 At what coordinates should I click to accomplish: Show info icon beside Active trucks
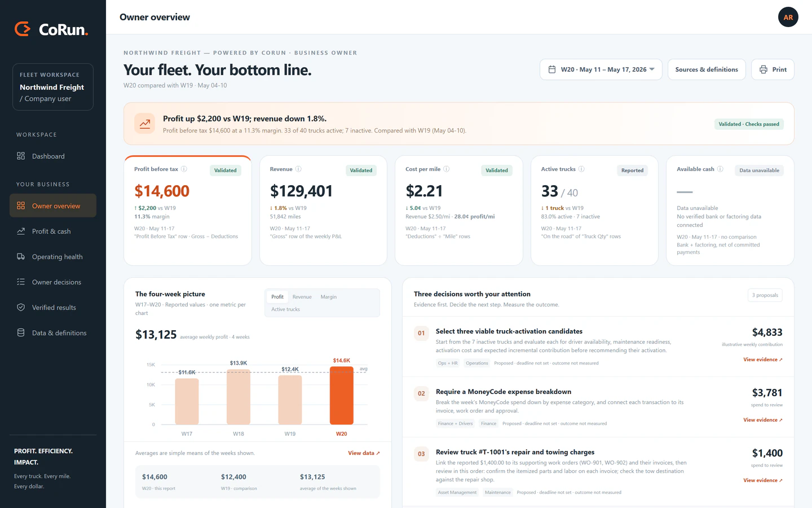[x=581, y=169]
